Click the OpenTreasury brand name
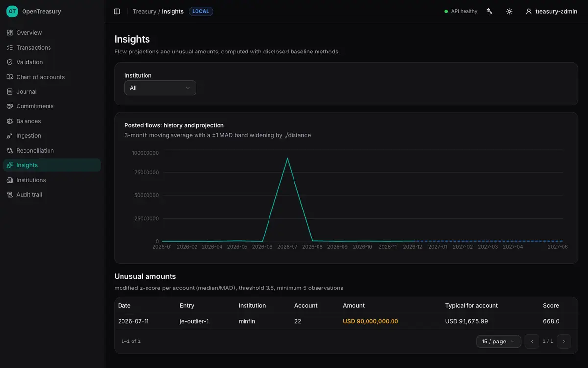588x368 pixels. pyautogui.click(x=42, y=11)
